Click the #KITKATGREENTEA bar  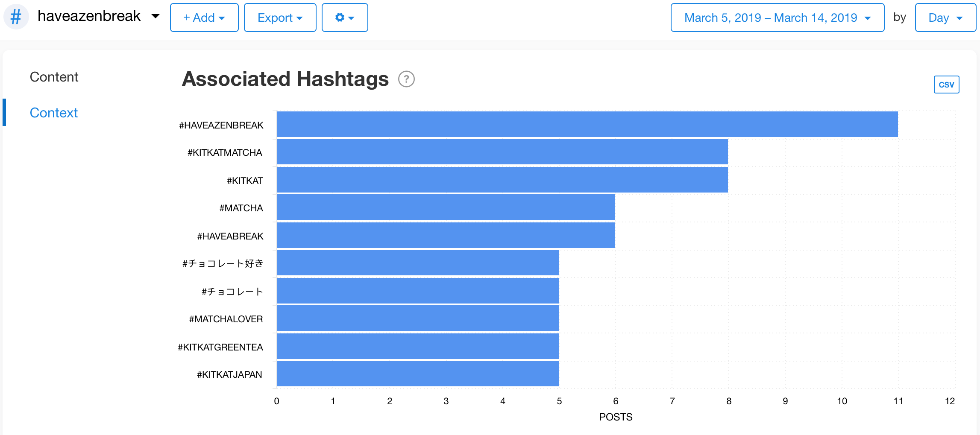coord(417,346)
